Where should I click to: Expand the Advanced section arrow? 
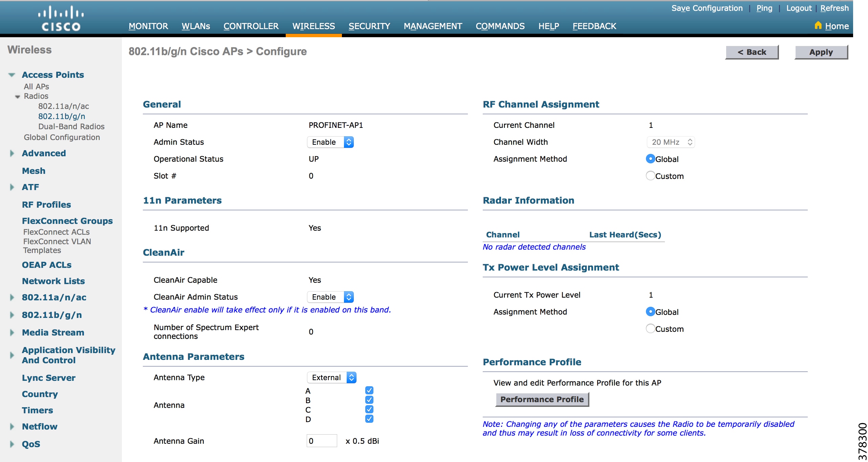[x=12, y=153]
